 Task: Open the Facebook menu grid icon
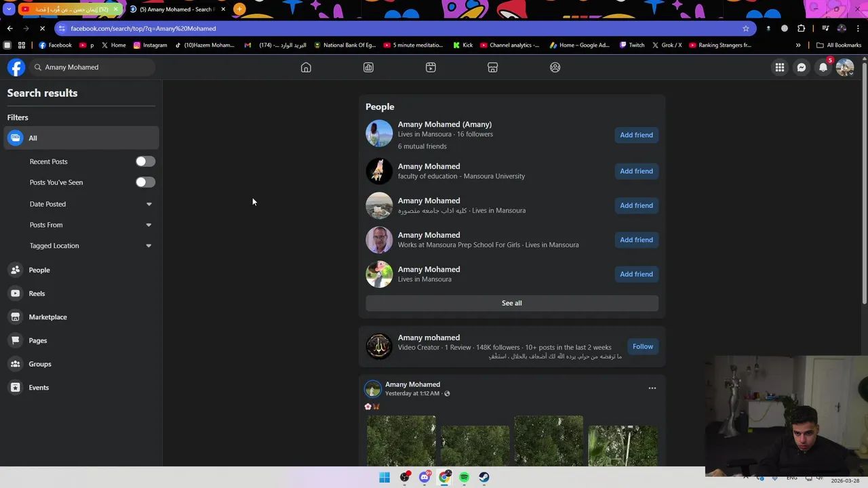pyautogui.click(x=780, y=67)
